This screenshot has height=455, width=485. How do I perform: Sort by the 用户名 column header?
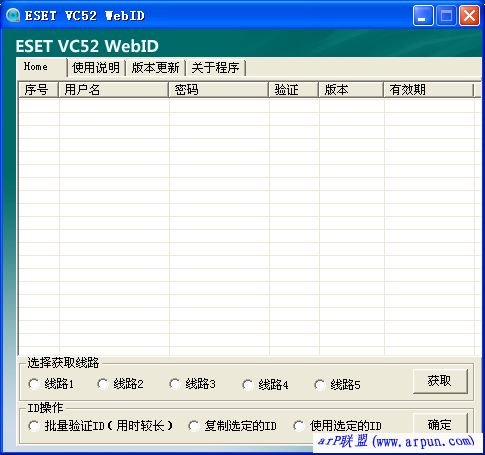point(114,90)
